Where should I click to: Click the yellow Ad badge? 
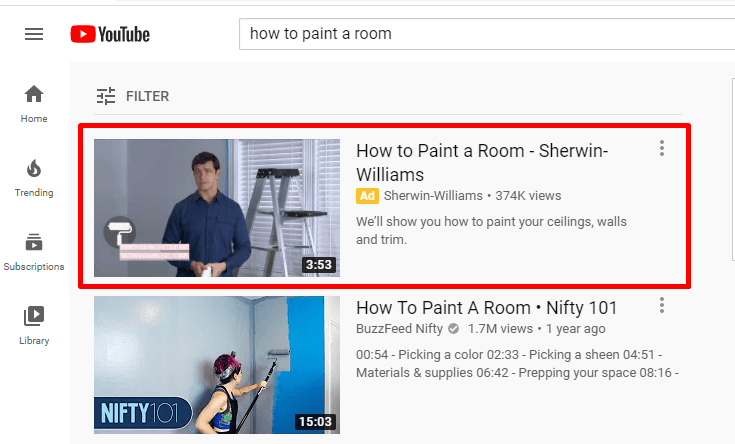[368, 196]
